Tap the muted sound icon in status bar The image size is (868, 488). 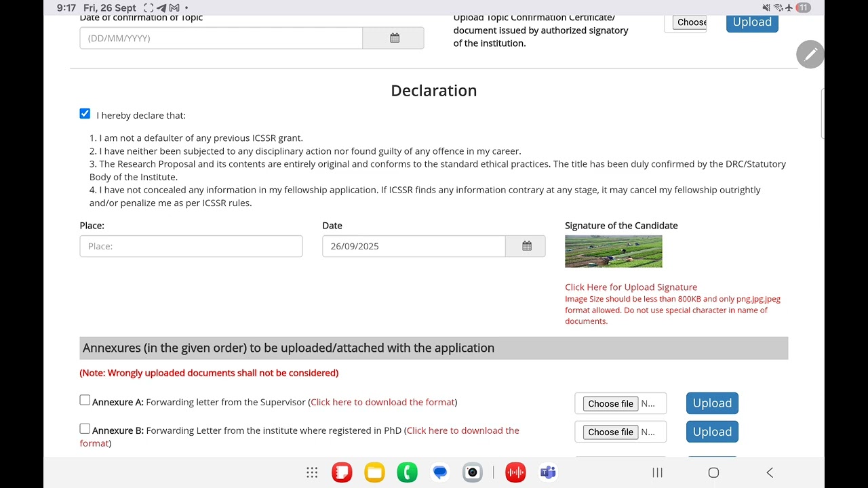tap(766, 7)
